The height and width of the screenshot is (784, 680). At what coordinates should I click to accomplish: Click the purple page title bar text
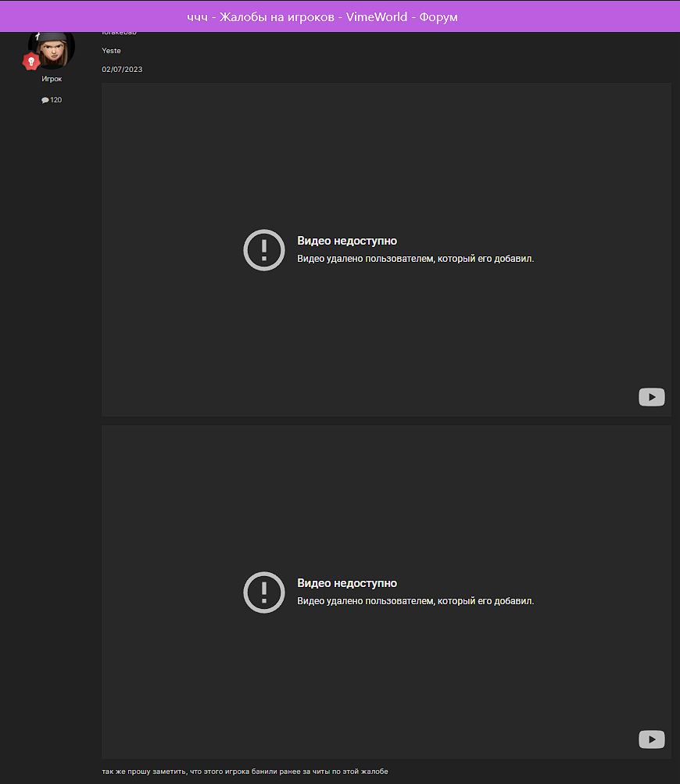322,16
